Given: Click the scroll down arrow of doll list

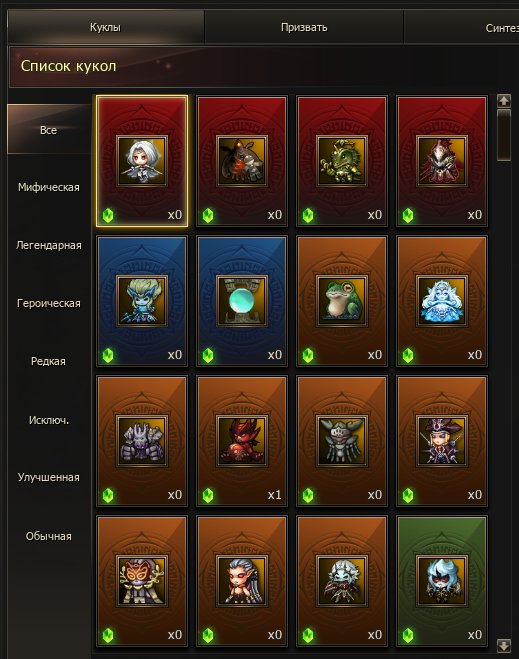Looking at the screenshot, I should (503, 645).
